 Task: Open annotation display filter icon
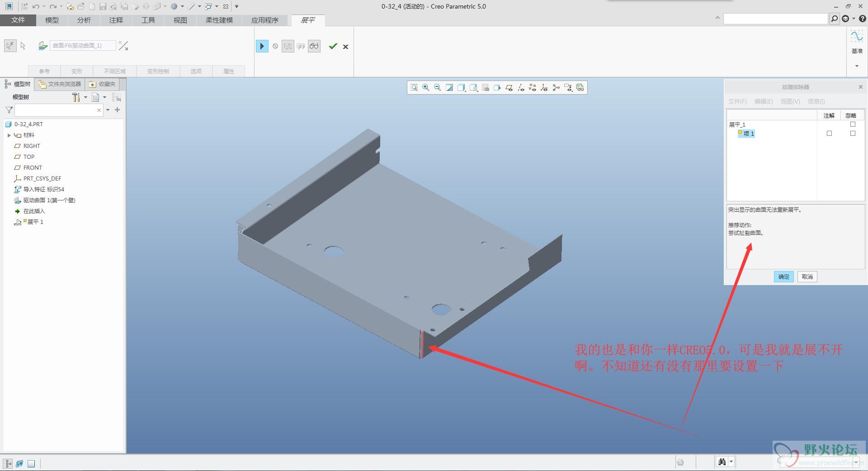point(568,88)
